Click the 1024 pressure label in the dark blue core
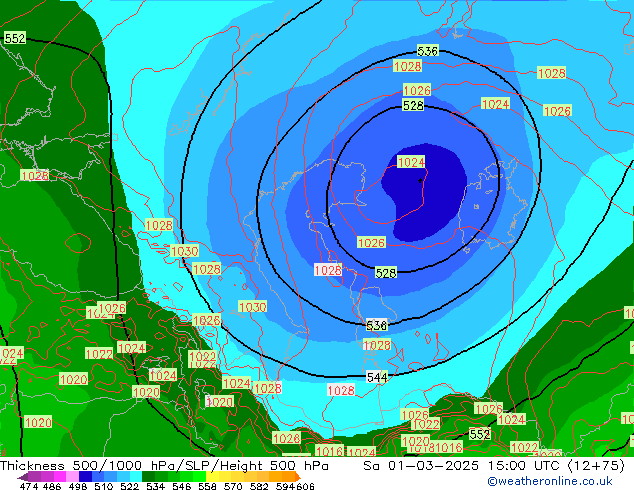The image size is (634, 490). [411, 162]
